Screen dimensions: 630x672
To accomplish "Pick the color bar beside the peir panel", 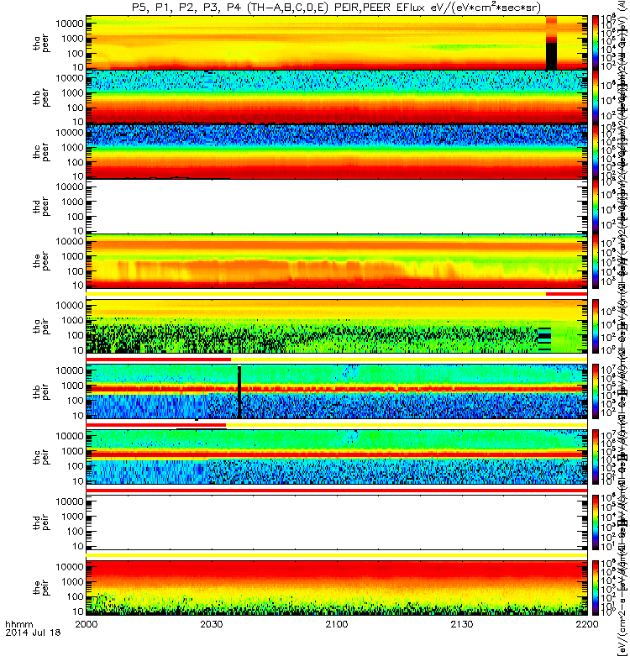I will 596,587.
